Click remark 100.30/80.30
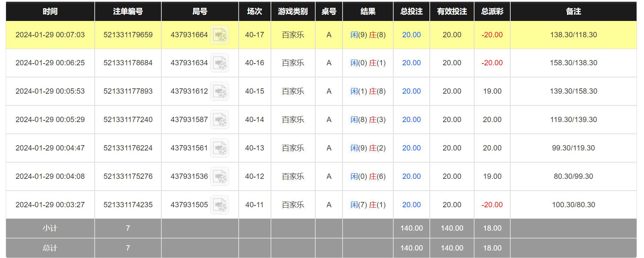This screenshot has height=258, width=644. pos(573,205)
